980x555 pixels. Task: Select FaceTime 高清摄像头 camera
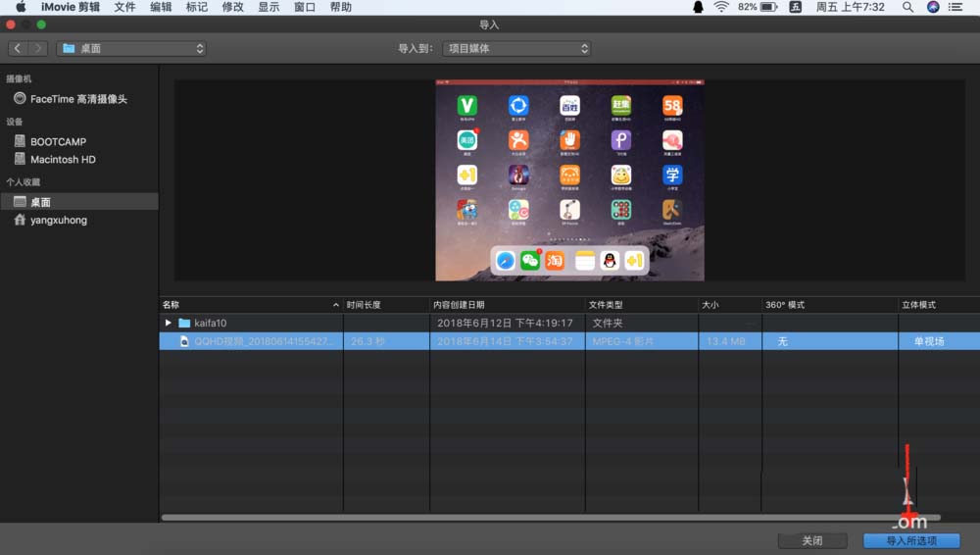78,99
